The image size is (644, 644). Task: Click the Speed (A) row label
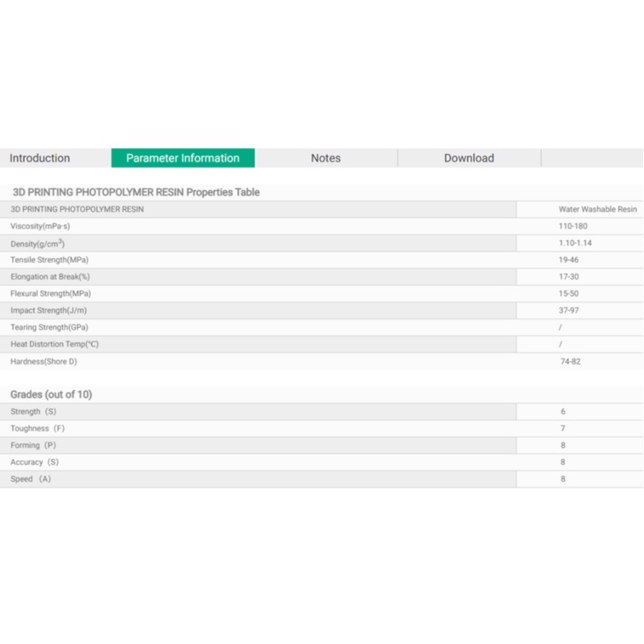pos(31,479)
